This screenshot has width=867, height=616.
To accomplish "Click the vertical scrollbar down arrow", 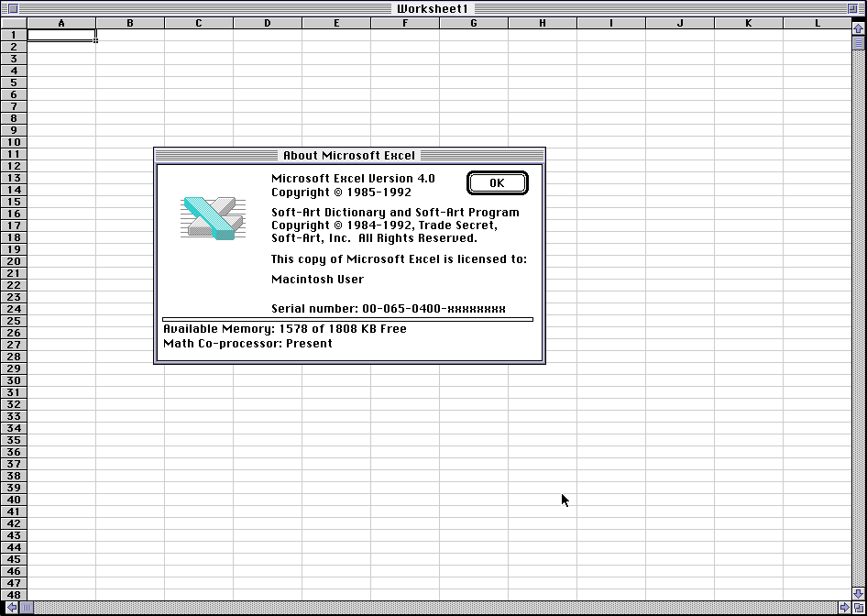I will click(x=858, y=594).
